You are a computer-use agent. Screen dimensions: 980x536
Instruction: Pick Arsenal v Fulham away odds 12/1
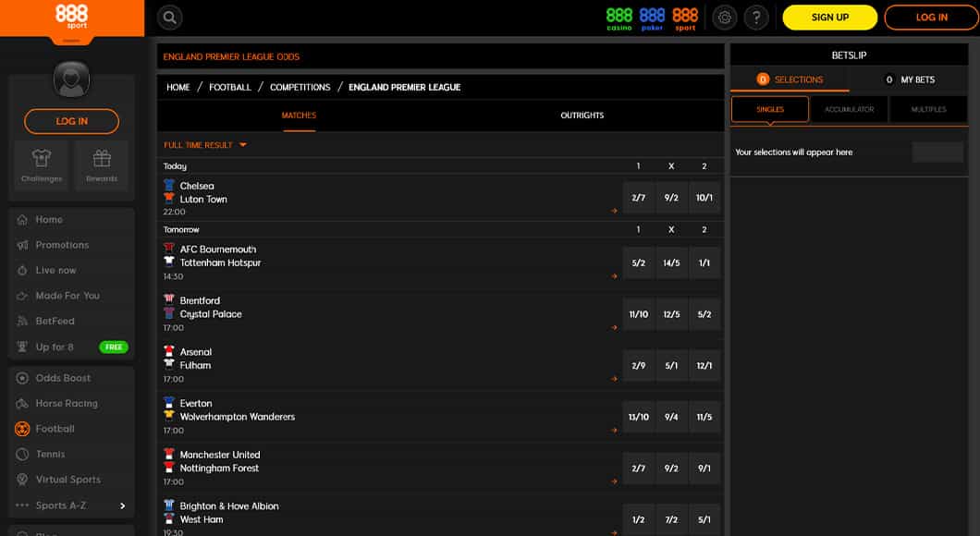tap(704, 365)
